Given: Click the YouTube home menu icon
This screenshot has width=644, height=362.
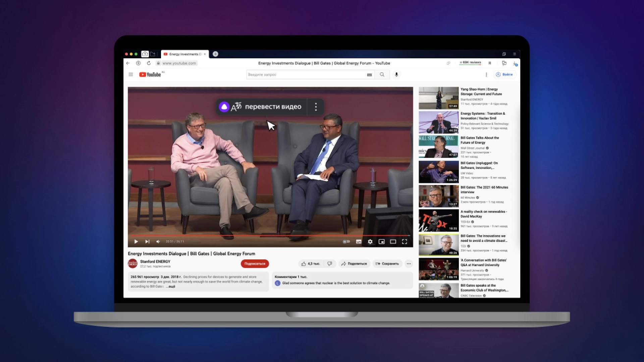Looking at the screenshot, I should coord(130,74).
